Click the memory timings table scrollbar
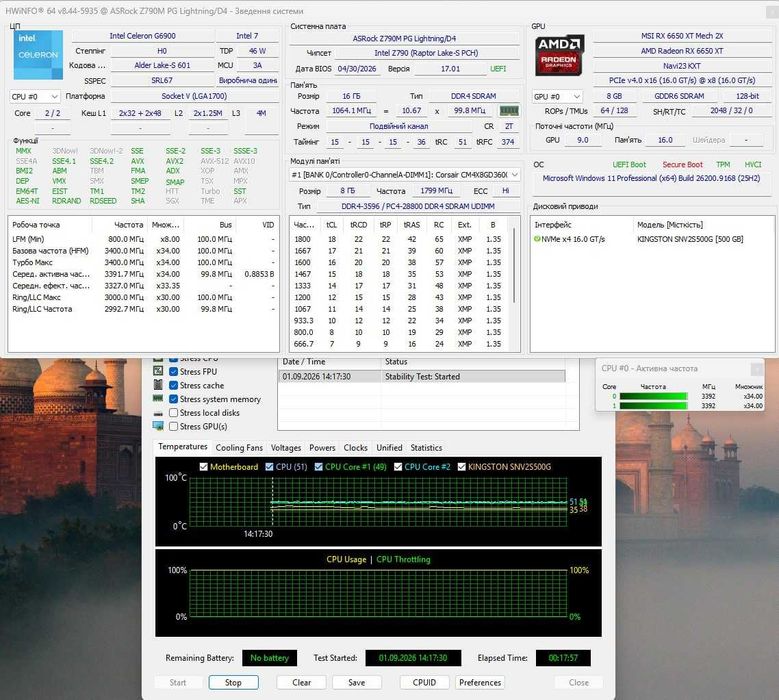The width and height of the screenshot is (779, 700). coord(514,265)
